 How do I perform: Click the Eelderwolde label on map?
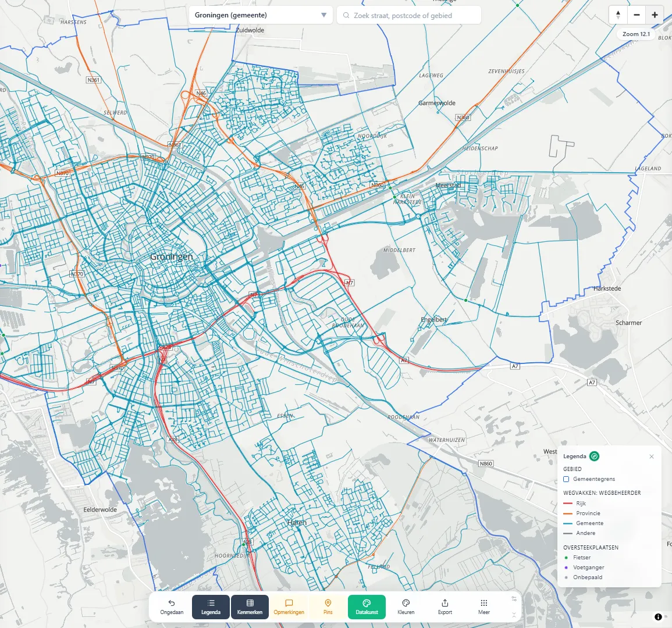[100, 510]
